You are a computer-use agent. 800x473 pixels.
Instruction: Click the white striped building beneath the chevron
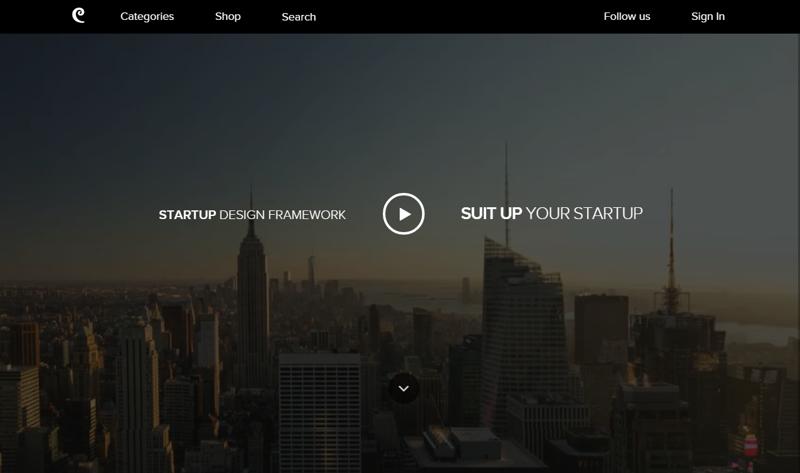(x=320, y=412)
